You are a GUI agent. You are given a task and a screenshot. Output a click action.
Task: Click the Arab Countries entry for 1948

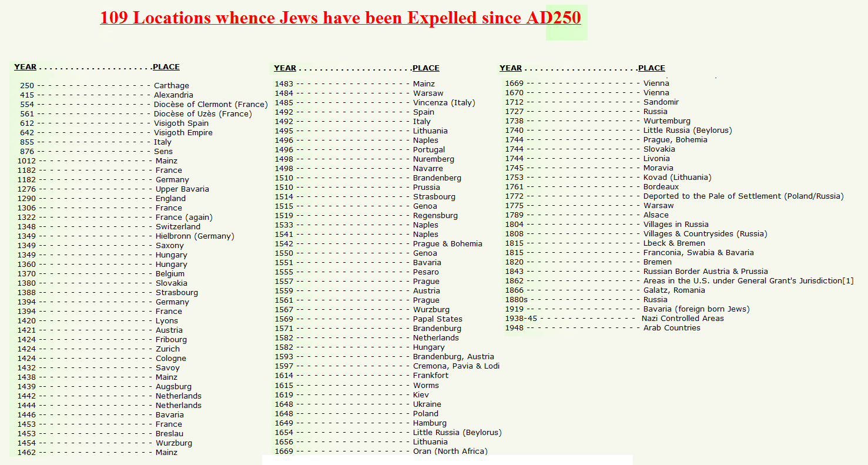(672, 328)
